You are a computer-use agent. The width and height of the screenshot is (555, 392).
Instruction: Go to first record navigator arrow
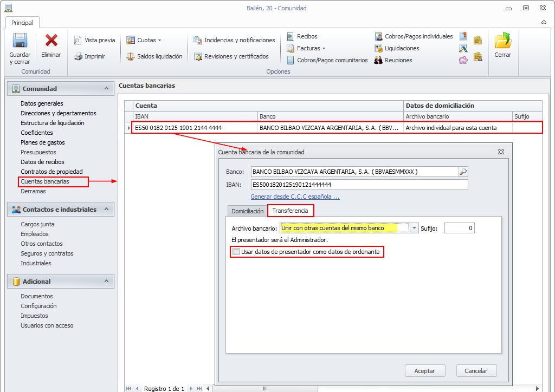coord(129,388)
